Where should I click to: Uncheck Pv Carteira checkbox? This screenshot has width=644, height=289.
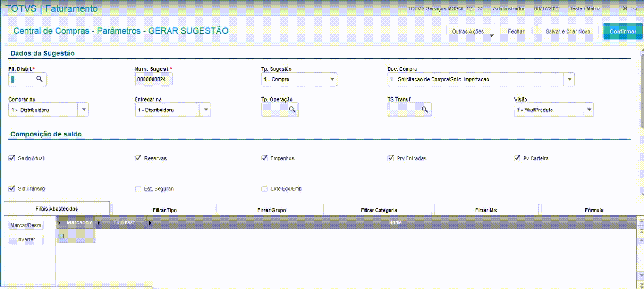tap(517, 158)
